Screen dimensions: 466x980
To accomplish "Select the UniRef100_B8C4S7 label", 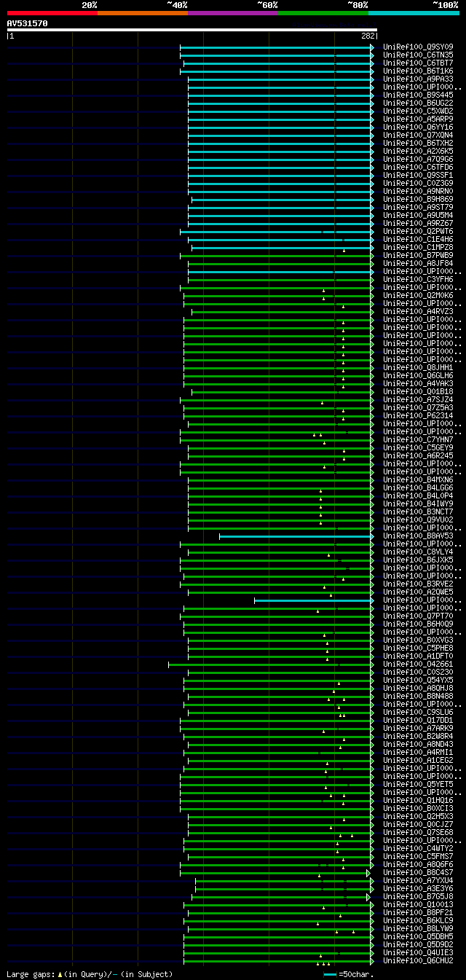I will [x=418, y=872].
